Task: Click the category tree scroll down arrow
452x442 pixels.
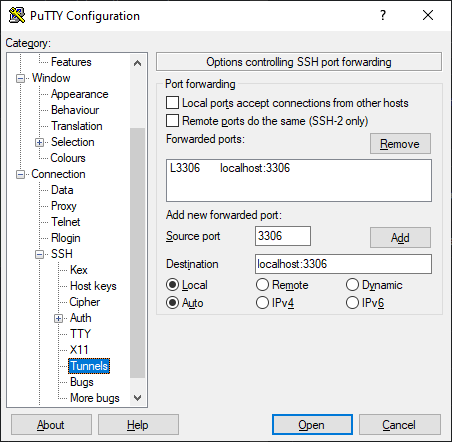Action: click(x=137, y=398)
